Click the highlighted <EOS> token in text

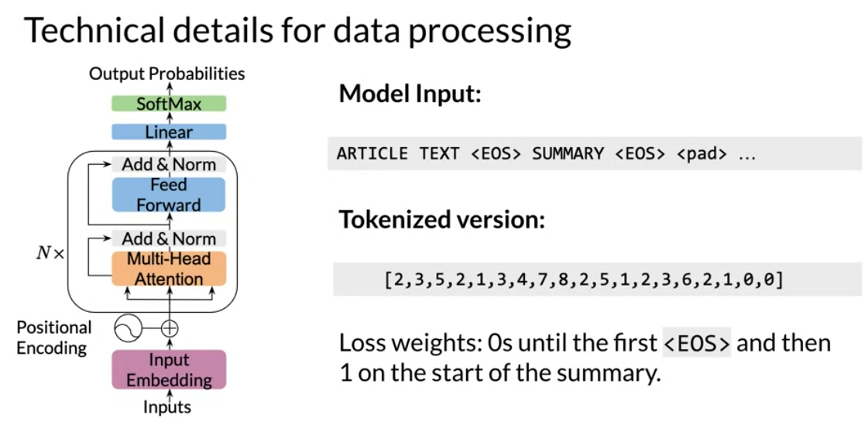click(x=697, y=344)
